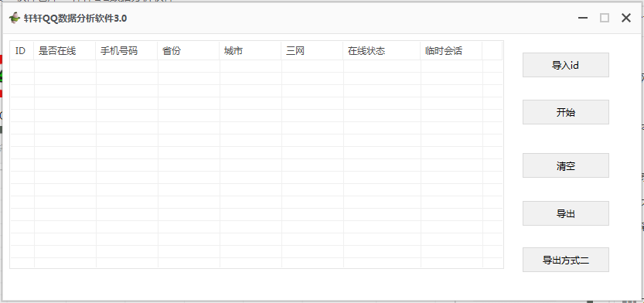
Task: Clear the table with 清空
Action: coord(566,165)
